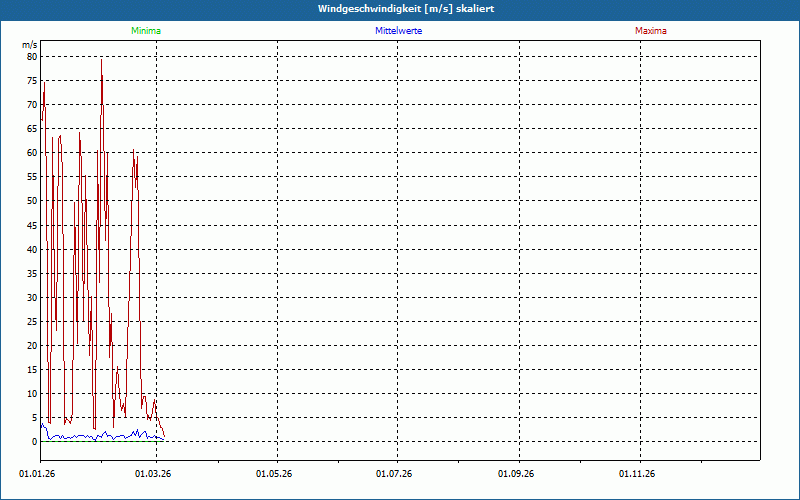800x500 pixels.
Task: Click the blue mean-values line near its start
Action: [44, 427]
